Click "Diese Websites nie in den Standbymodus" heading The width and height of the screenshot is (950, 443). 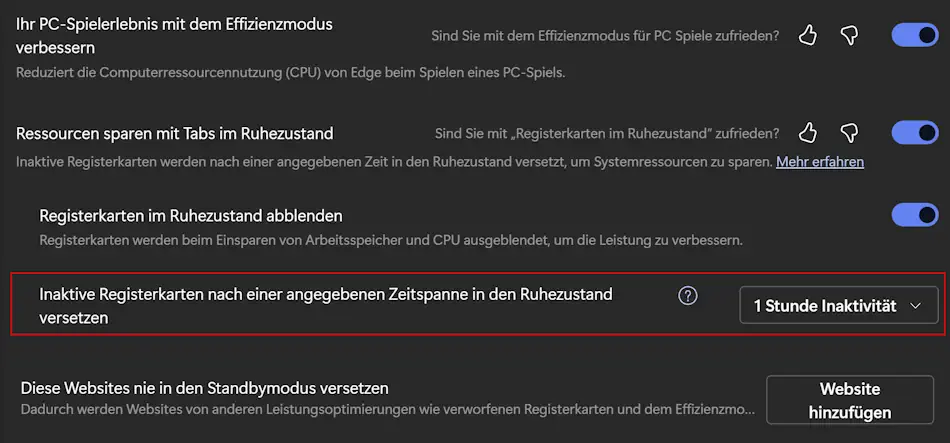coord(205,387)
